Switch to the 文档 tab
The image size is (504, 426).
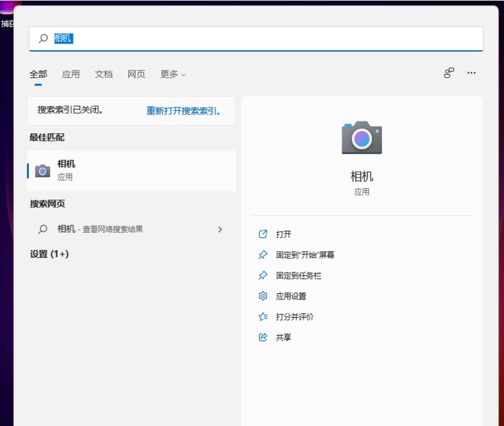point(104,74)
